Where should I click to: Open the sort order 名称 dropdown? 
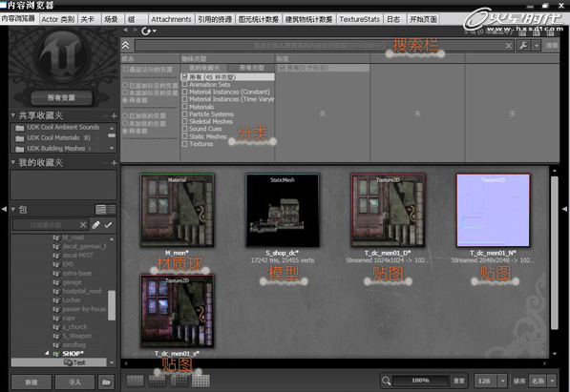tap(553, 381)
